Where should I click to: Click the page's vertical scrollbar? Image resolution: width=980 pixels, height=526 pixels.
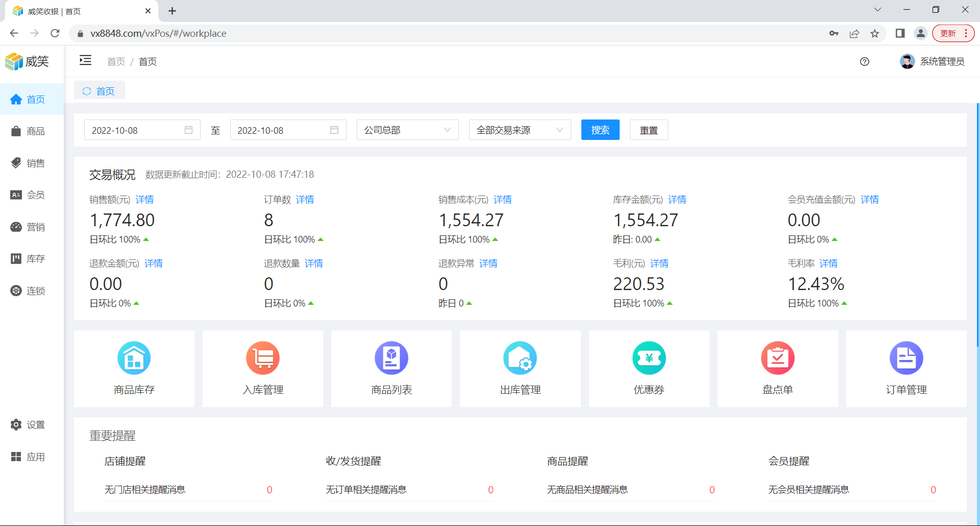click(x=977, y=225)
